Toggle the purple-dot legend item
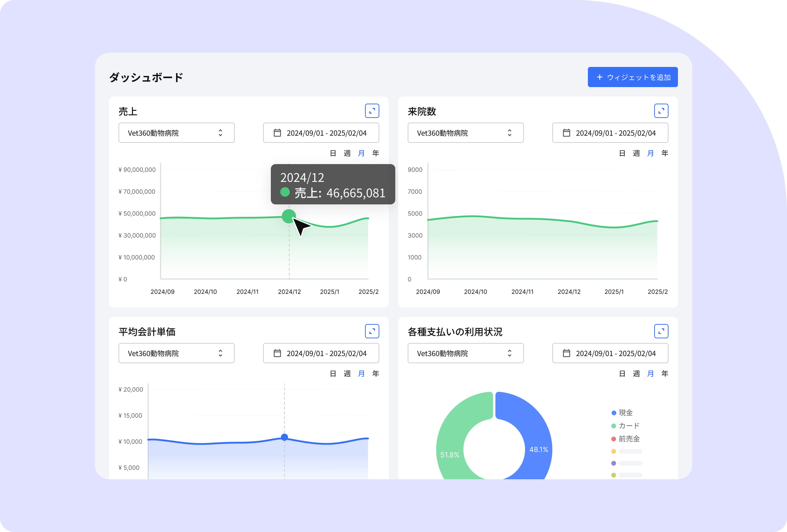Image resolution: width=787 pixels, height=532 pixels. pos(626,463)
